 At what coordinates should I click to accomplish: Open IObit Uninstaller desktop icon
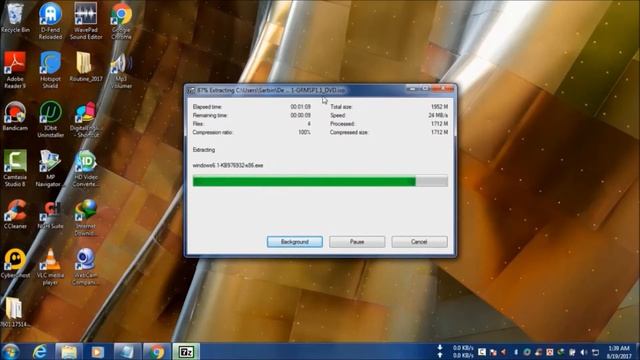click(x=51, y=119)
